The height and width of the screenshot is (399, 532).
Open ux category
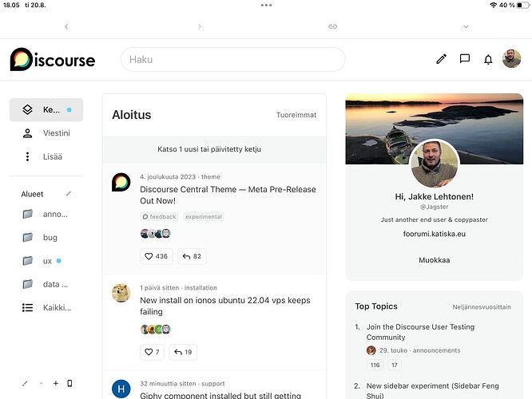point(46,261)
